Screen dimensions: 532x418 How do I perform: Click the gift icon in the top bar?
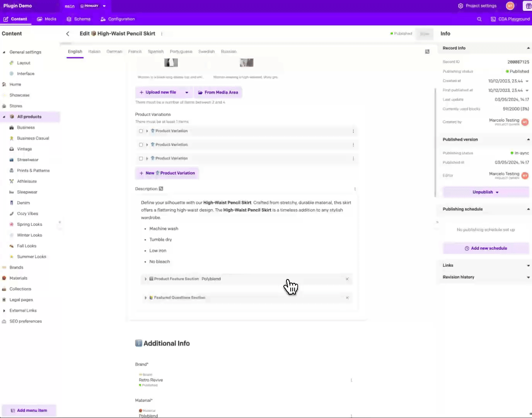(528, 6)
